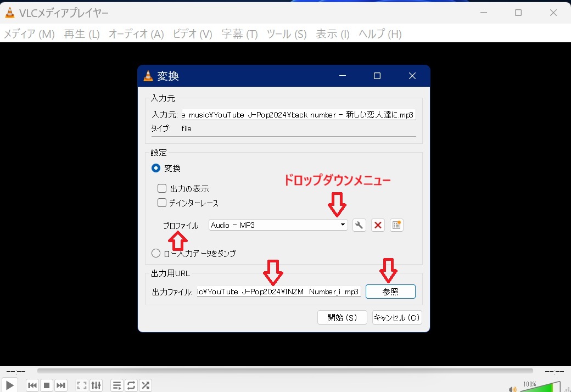Image resolution: width=571 pixels, height=392 pixels.
Task: Click 開始 (S) start button
Action: [x=342, y=317]
